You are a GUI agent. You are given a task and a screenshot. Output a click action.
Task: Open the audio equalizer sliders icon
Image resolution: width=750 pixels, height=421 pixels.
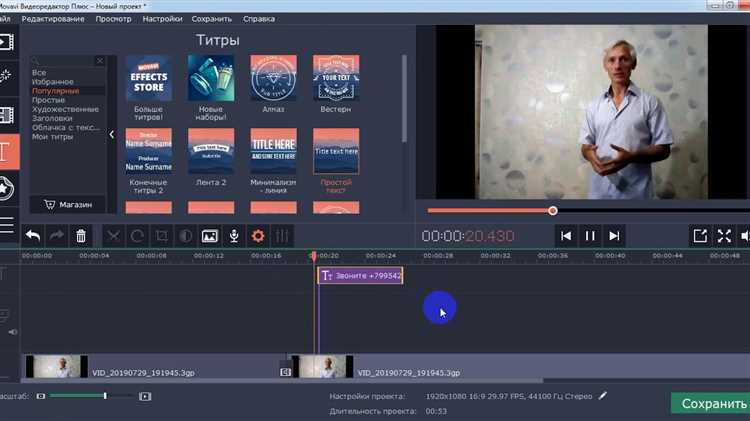(x=282, y=236)
